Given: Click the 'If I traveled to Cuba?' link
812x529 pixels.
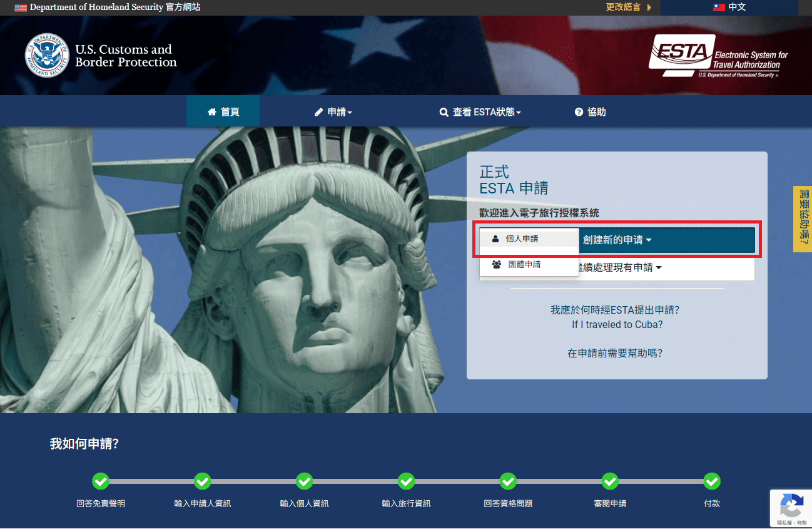Looking at the screenshot, I should click(x=617, y=324).
